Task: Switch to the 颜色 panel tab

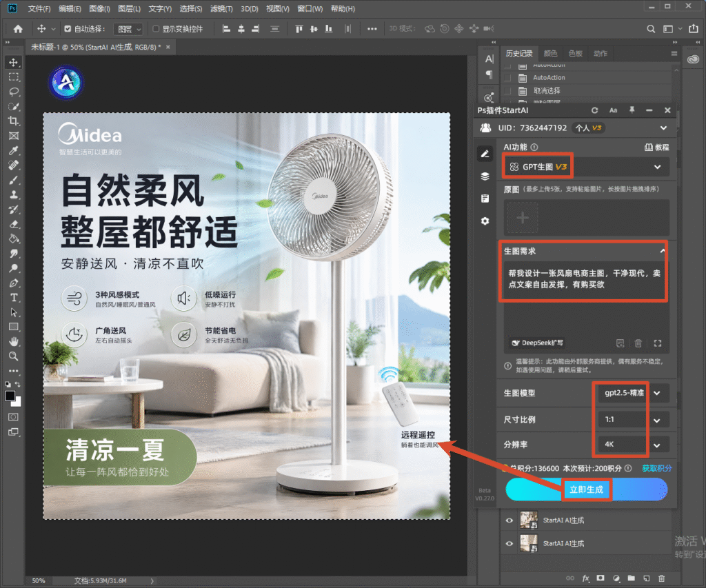Action: tap(550, 54)
